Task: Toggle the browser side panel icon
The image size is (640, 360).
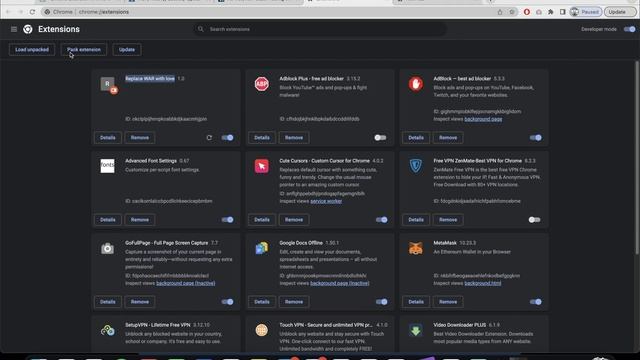Action: [x=562, y=12]
